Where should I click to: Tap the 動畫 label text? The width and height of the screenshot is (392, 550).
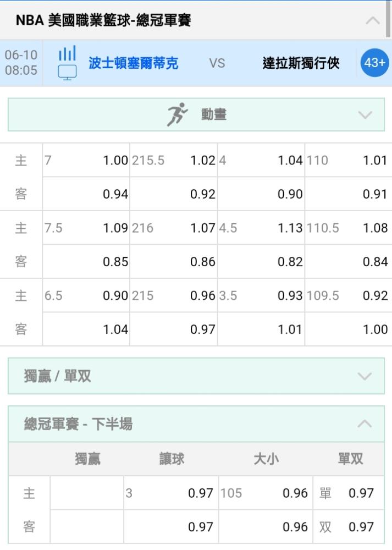(x=214, y=115)
